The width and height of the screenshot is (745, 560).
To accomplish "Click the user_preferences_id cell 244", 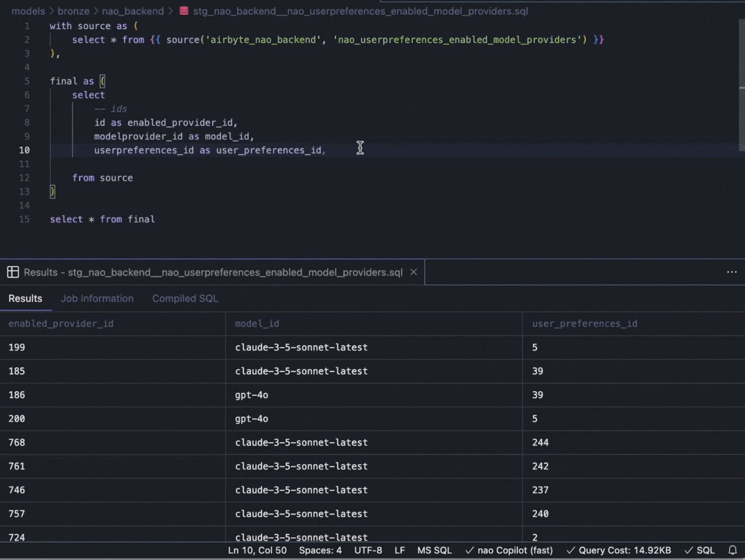I will click(634, 442).
